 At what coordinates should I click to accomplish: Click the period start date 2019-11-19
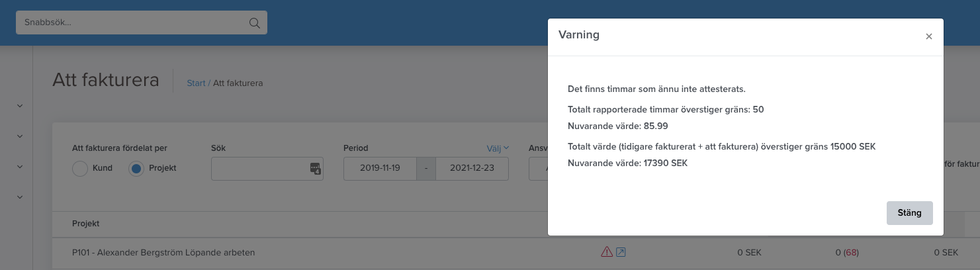(380, 169)
